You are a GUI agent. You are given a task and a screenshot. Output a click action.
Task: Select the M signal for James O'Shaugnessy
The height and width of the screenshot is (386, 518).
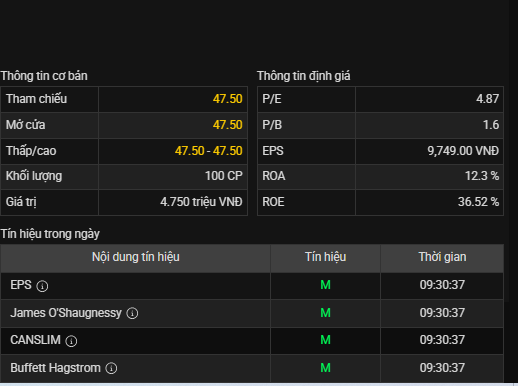click(325, 313)
